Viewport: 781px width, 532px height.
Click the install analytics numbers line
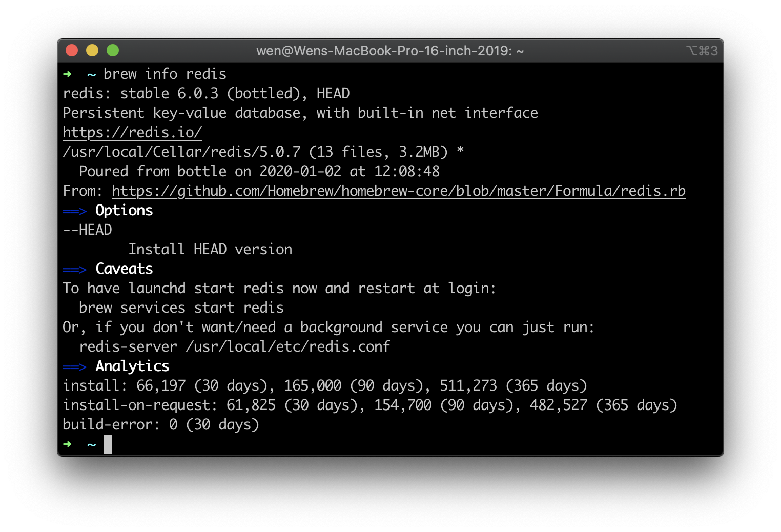point(325,385)
